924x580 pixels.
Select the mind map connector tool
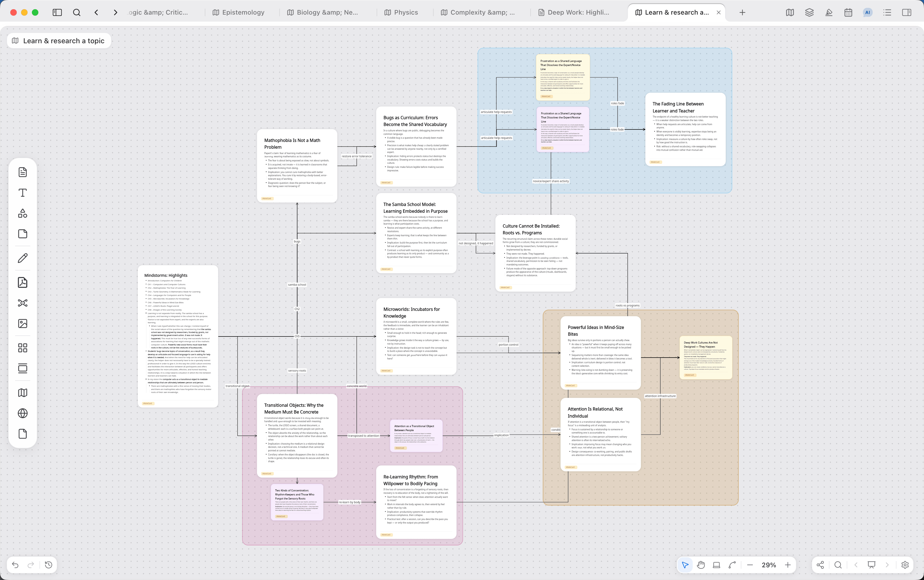(x=23, y=303)
